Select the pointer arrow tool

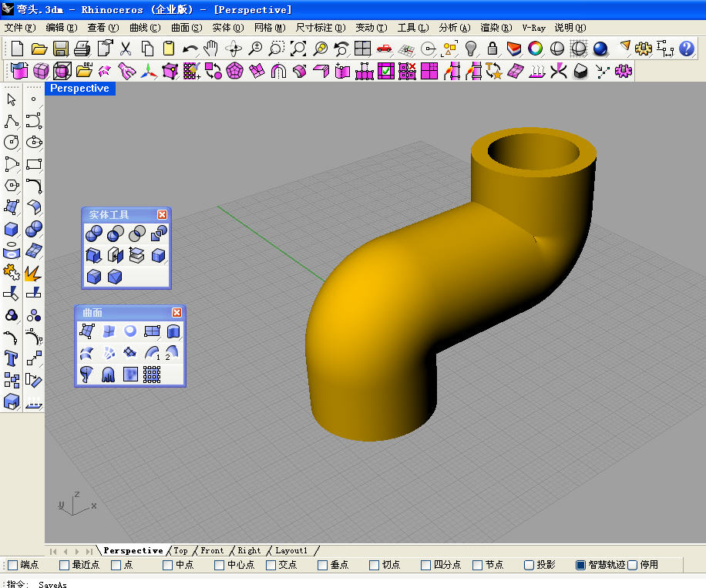coord(12,99)
